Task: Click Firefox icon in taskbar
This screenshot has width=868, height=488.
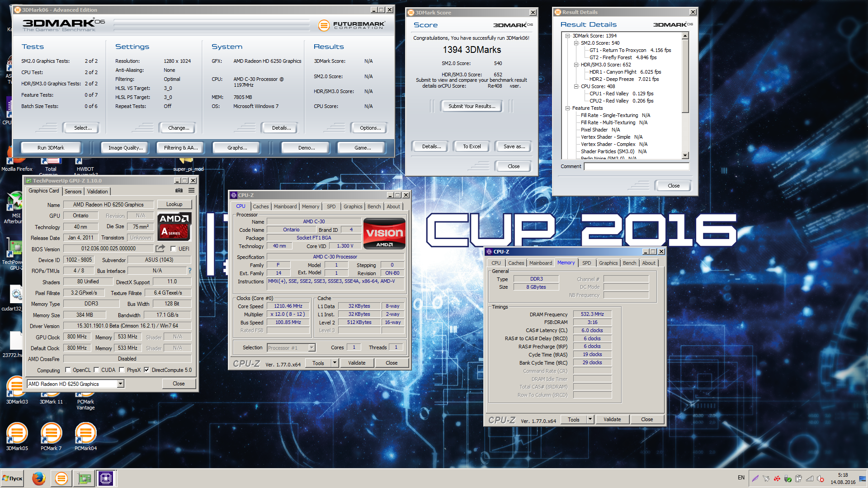Action: (x=39, y=478)
